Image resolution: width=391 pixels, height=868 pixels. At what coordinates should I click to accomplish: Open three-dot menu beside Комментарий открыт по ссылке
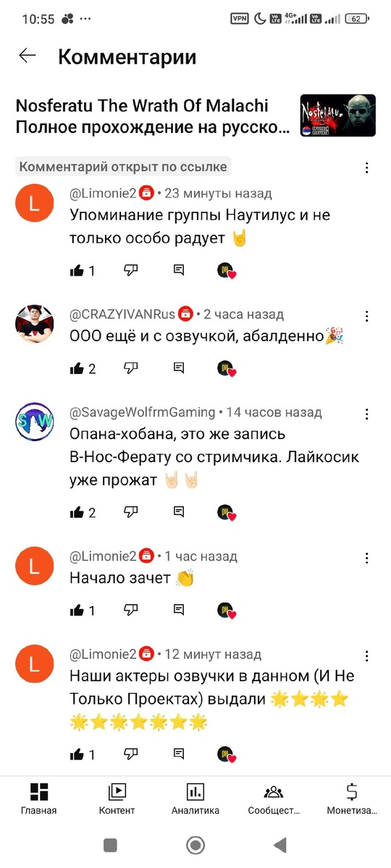pyautogui.click(x=367, y=168)
